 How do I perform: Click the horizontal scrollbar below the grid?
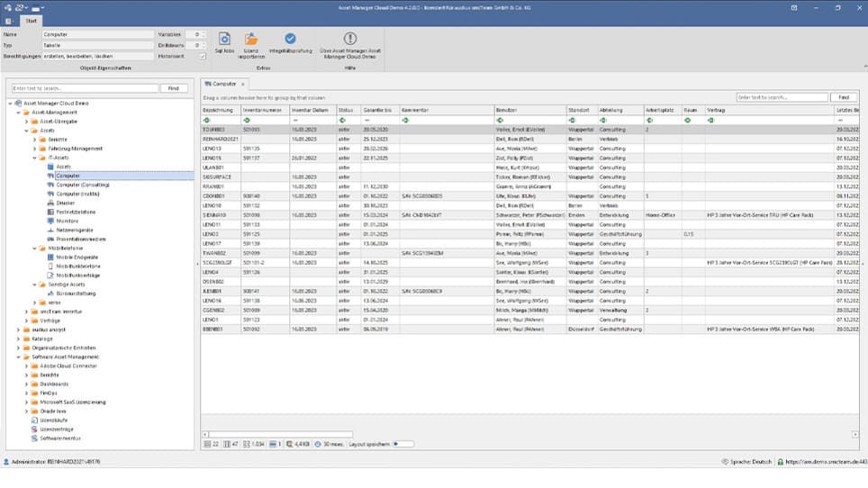point(281,434)
